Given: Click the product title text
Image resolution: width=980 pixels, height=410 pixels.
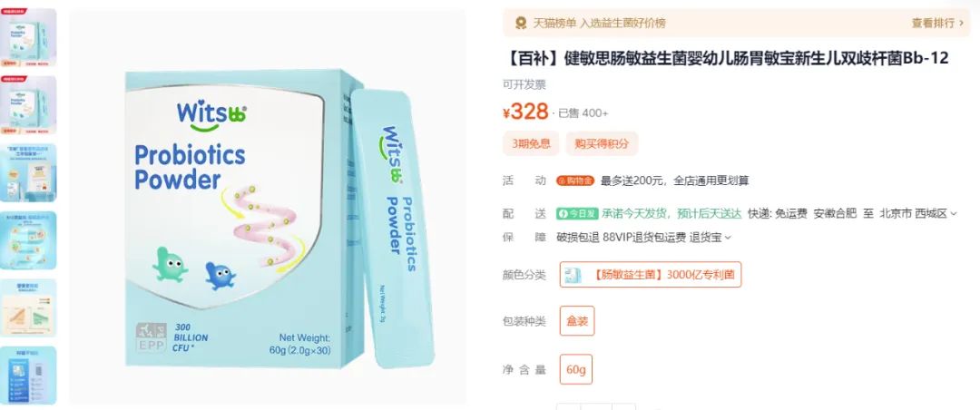Looking at the screenshot, I should point(726,58).
